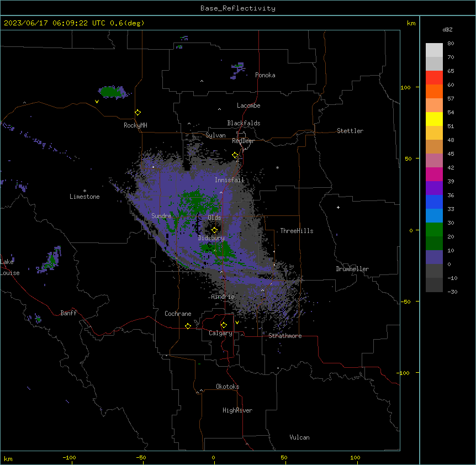The width and height of the screenshot is (476, 465).
Task: Click the dBZ legend heading
Action: click(447, 30)
